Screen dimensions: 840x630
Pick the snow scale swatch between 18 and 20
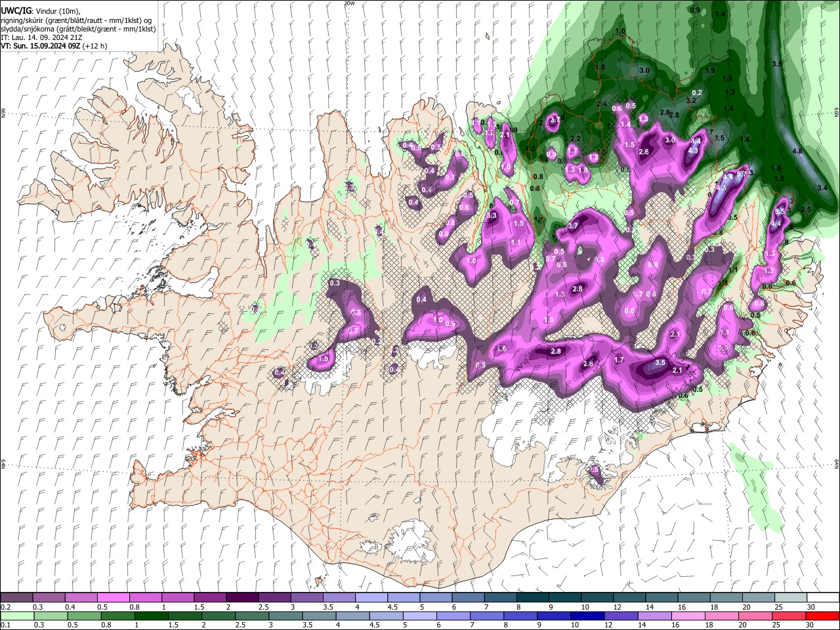click(726, 598)
